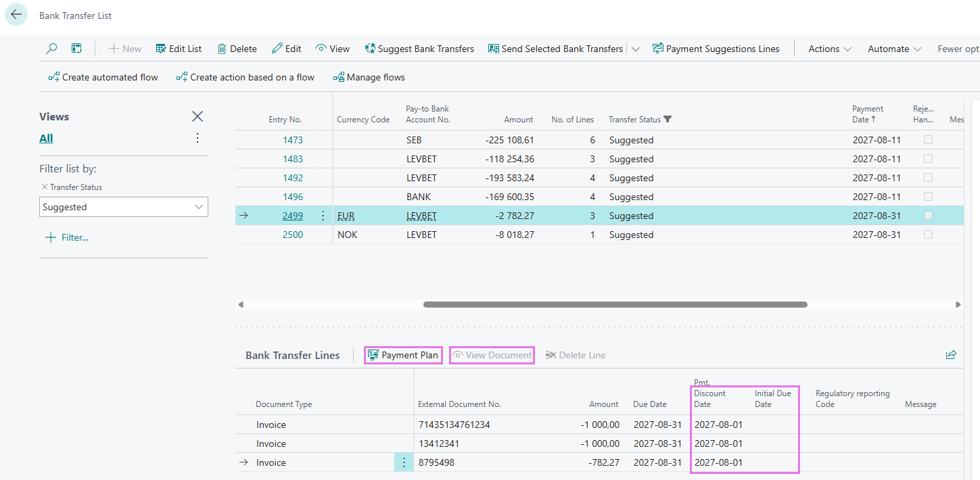Open Payment Suggestions Lines

[716, 49]
